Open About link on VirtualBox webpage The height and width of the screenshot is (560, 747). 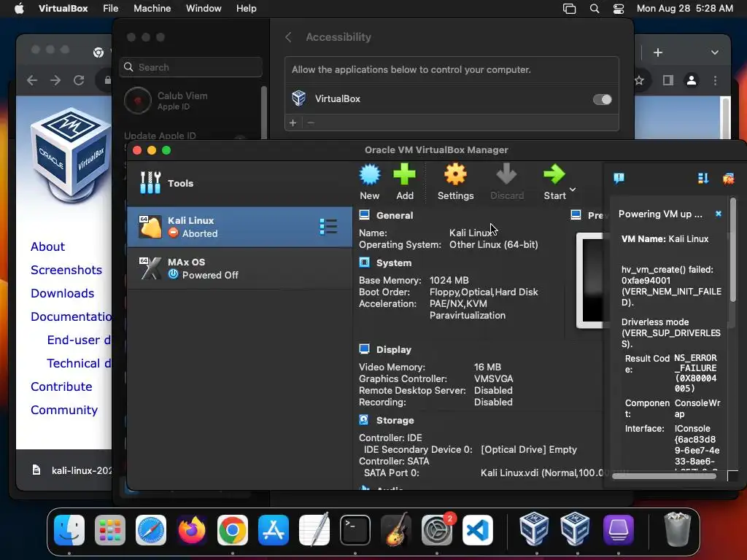coord(47,246)
